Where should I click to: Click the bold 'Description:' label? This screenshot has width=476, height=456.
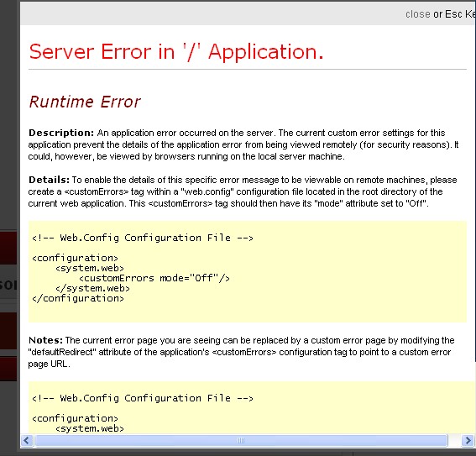tap(61, 133)
